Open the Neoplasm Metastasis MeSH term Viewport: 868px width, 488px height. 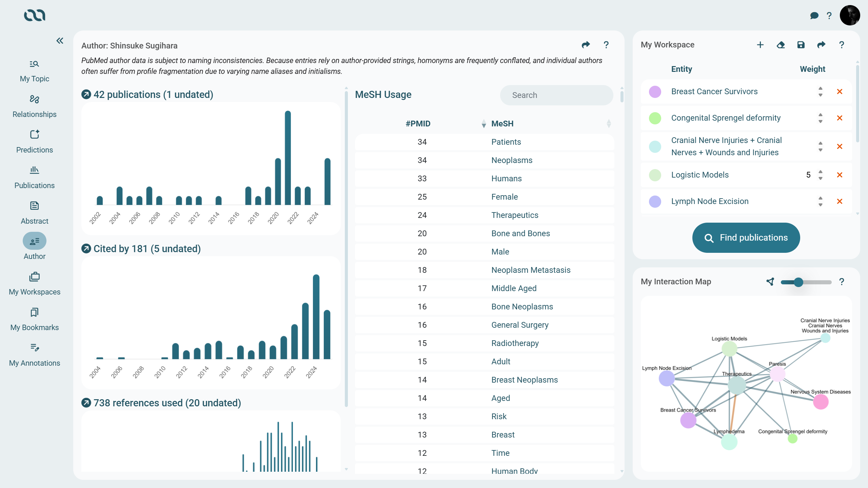point(531,270)
